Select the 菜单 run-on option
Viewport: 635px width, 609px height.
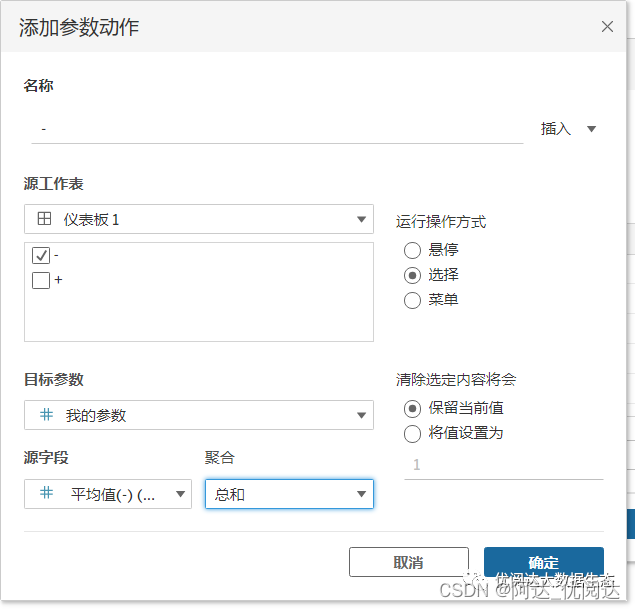412,300
